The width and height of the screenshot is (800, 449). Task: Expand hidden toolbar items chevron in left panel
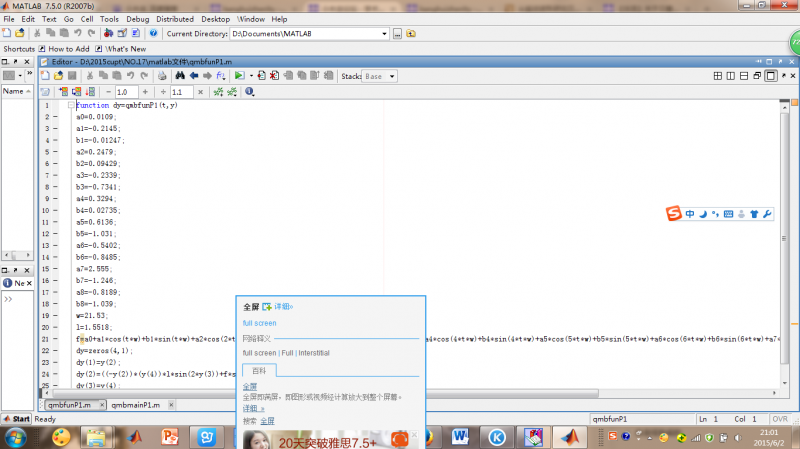29,73
